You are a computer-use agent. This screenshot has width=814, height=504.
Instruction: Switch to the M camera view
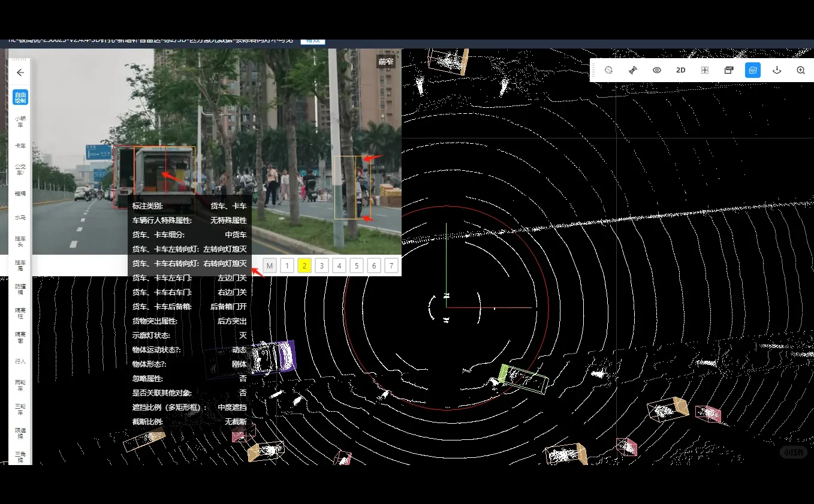click(x=270, y=265)
